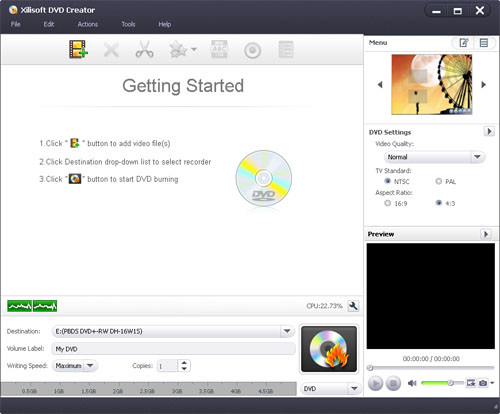This screenshot has height=414, width=500.
Task: Open the wrench settings icon near CPU
Action: point(353,306)
